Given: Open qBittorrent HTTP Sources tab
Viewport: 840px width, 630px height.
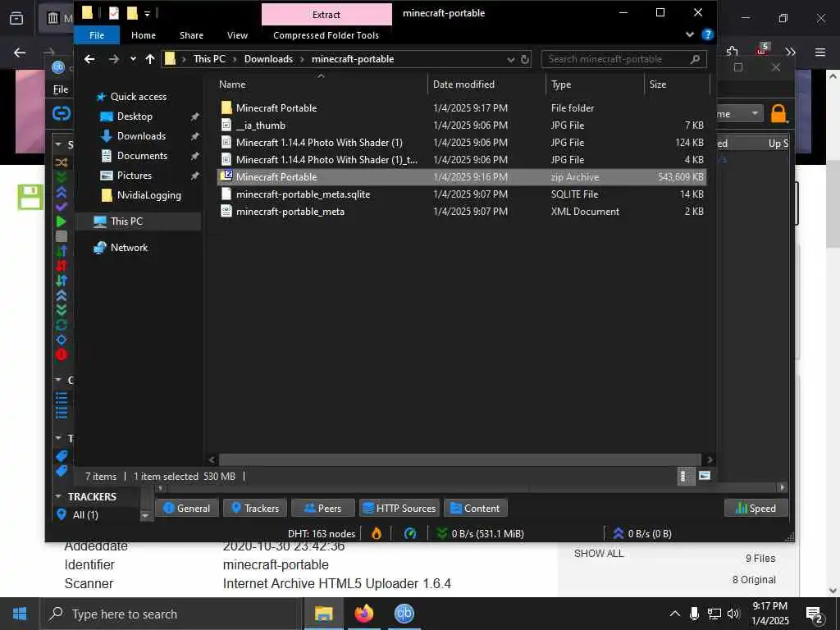Looking at the screenshot, I should click(x=399, y=509).
